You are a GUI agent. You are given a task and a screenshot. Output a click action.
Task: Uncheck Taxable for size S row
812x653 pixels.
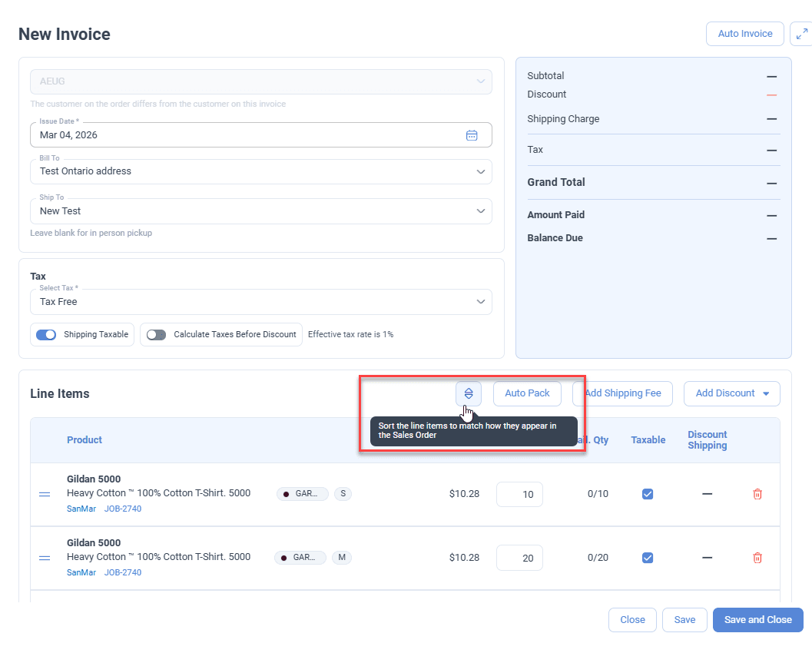[648, 494]
